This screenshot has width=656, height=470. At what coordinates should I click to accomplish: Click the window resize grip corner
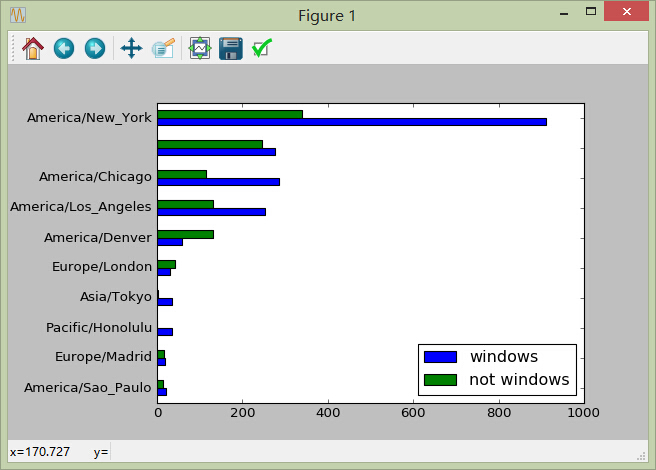click(641, 457)
